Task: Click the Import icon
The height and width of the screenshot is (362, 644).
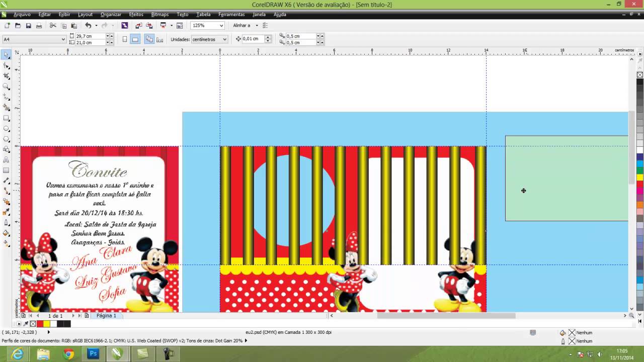Action: (138, 25)
